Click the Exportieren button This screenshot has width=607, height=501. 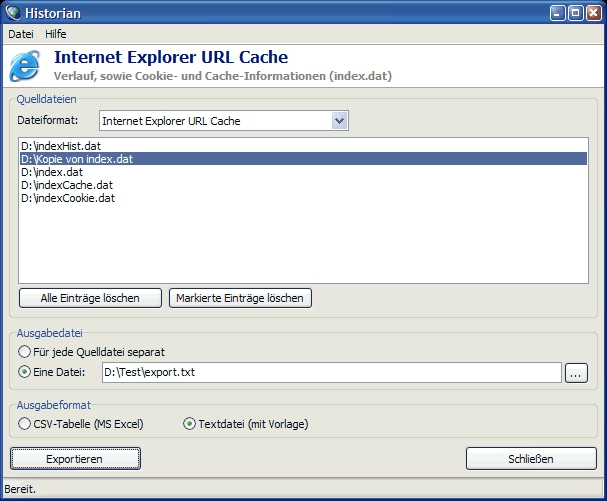tap(75, 459)
